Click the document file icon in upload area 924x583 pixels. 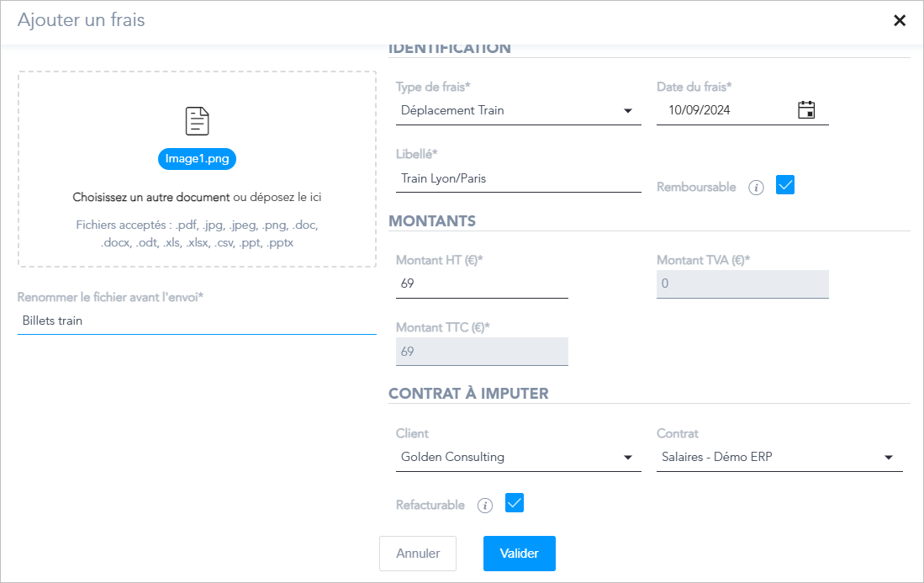coord(197,121)
